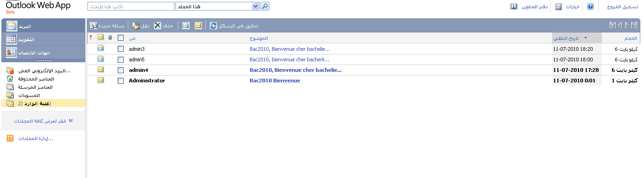Viewport: 644px width, 178px height.
Task: Click the Drafts folder icon
Action: (10, 95)
